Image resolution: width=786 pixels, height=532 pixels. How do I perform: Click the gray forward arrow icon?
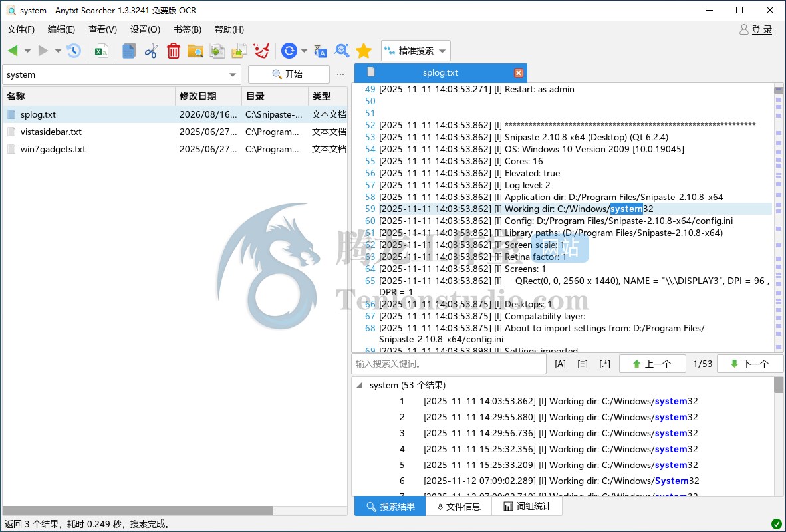(43, 51)
